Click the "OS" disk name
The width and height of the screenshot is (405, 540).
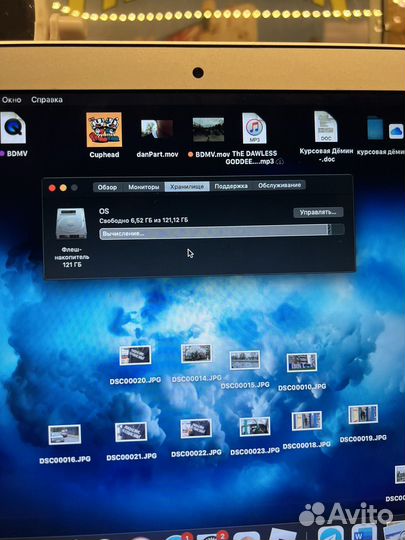[104, 211]
